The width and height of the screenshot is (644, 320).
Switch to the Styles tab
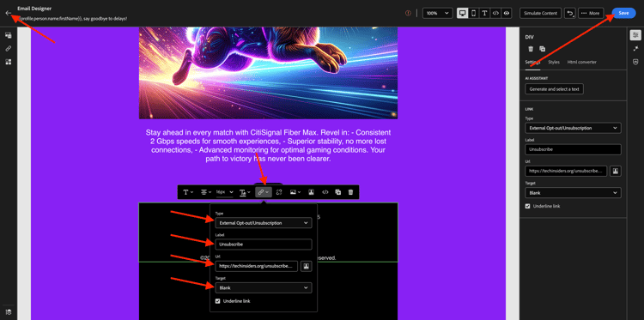(554, 62)
